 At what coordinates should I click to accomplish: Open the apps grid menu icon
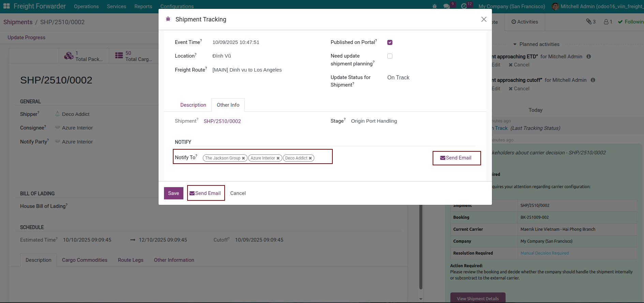(6, 6)
